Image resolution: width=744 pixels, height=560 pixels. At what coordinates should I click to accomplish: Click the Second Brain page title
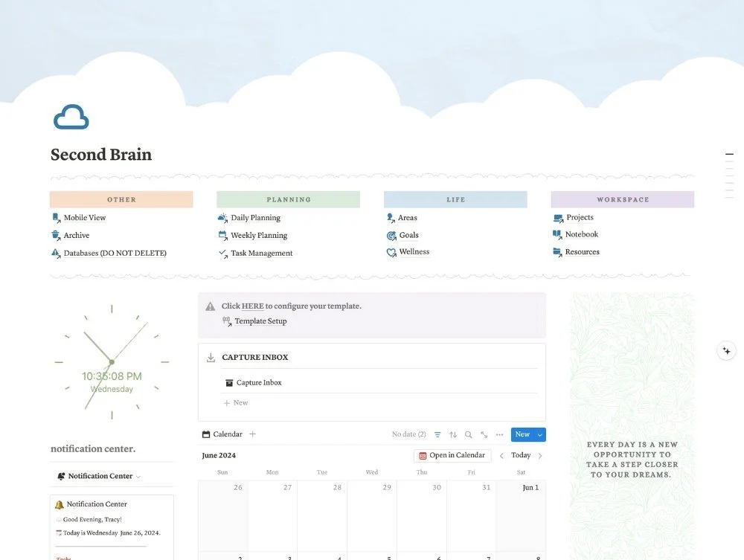pyautogui.click(x=101, y=155)
